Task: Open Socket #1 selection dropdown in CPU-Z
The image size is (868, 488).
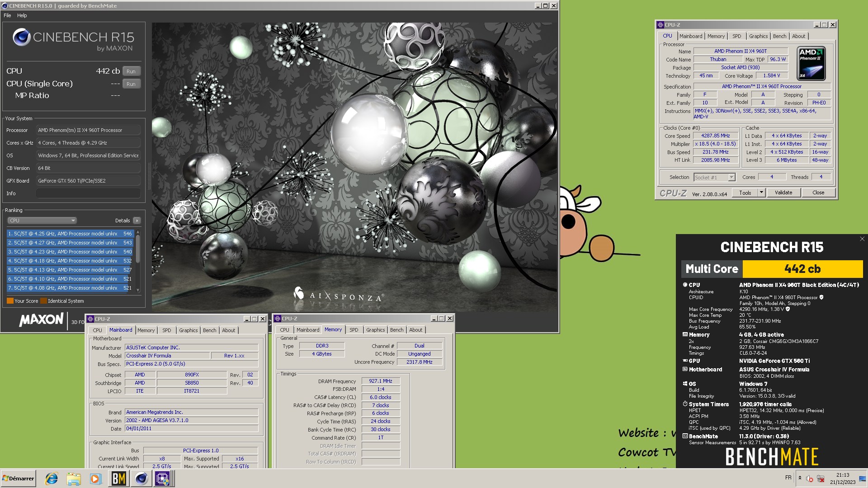Action: 715,177
